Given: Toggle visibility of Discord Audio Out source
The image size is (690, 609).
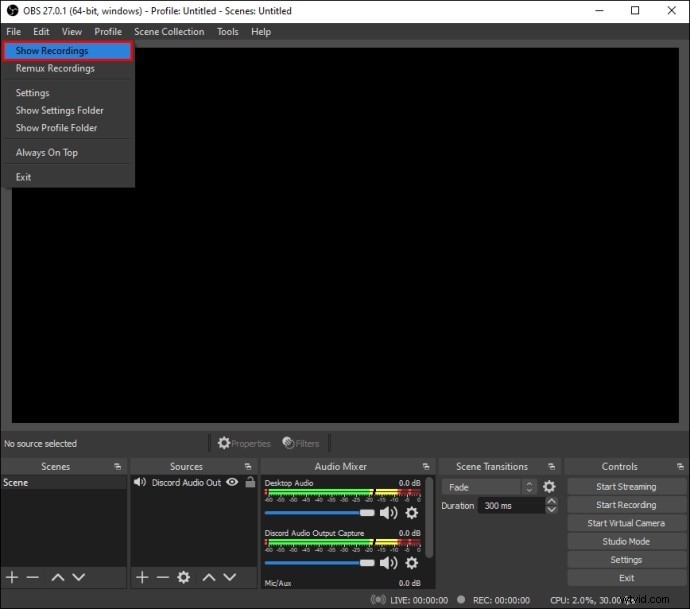Looking at the screenshot, I should pos(232,482).
